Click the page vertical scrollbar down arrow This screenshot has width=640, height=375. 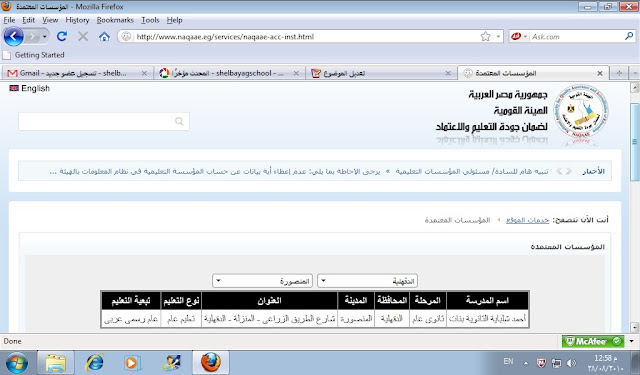[x=635, y=327]
